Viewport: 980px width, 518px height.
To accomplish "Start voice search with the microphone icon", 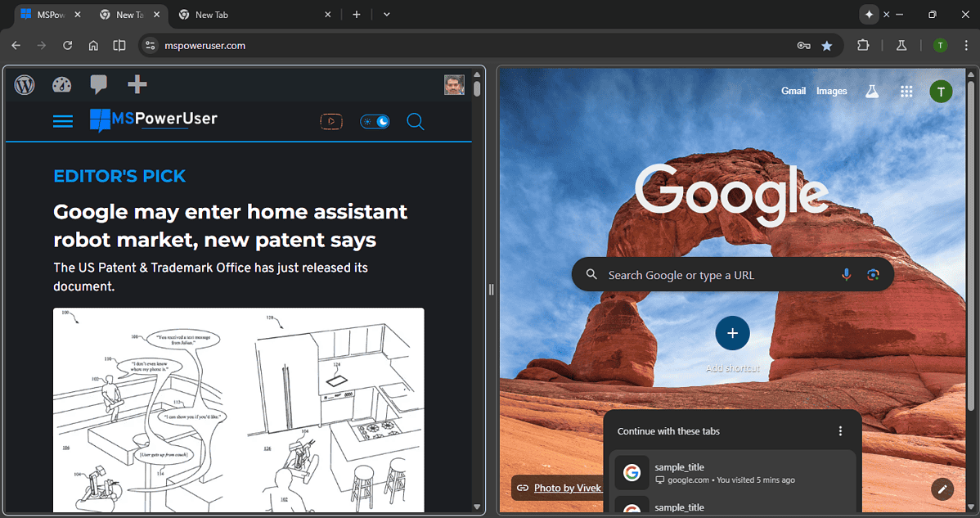I will pyautogui.click(x=847, y=274).
